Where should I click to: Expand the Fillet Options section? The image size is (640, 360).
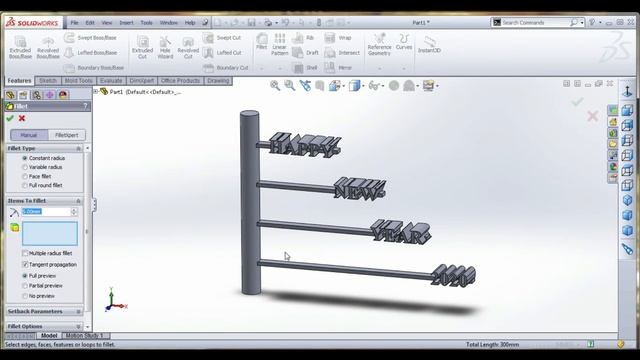(x=78, y=327)
